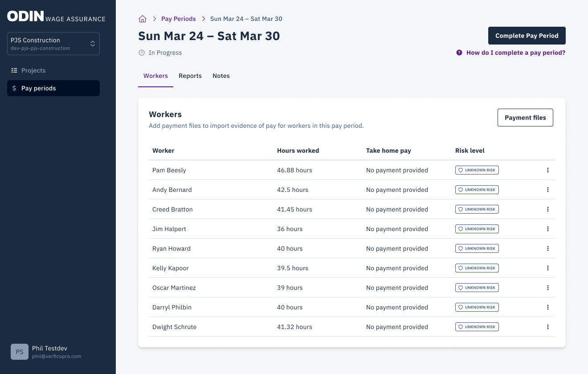588x374 pixels.
Task: Switch to the Reports tab
Action: click(190, 76)
